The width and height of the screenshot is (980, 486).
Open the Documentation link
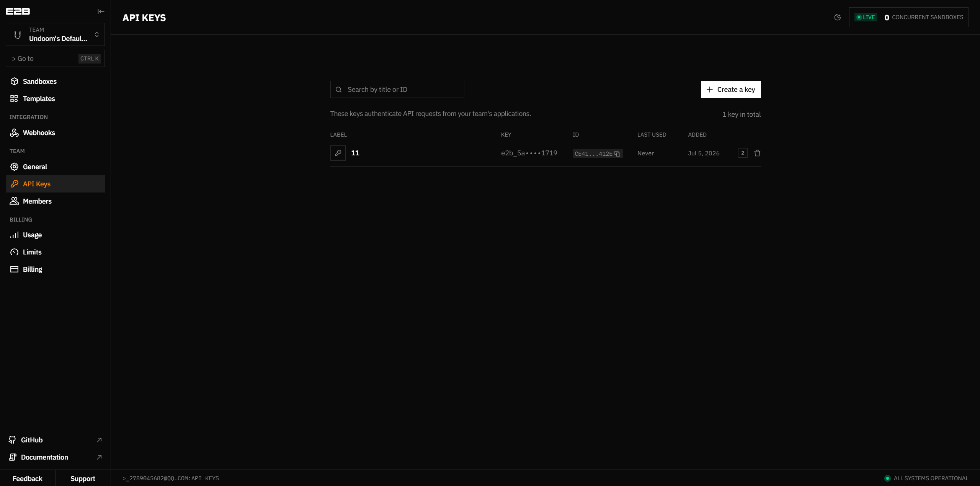(x=55, y=457)
